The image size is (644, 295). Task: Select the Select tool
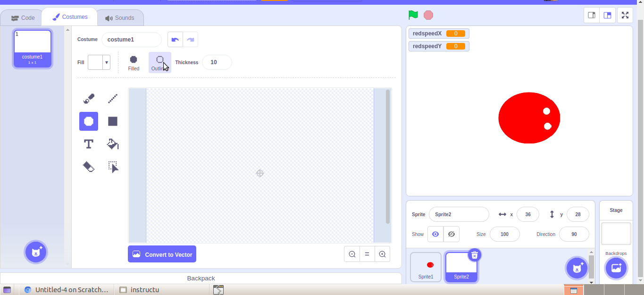pos(112,166)
